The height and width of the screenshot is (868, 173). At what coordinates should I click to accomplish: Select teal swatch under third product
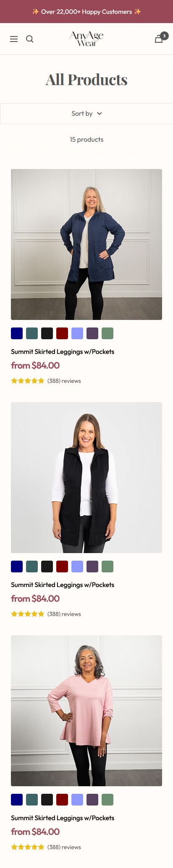point(32,800)
